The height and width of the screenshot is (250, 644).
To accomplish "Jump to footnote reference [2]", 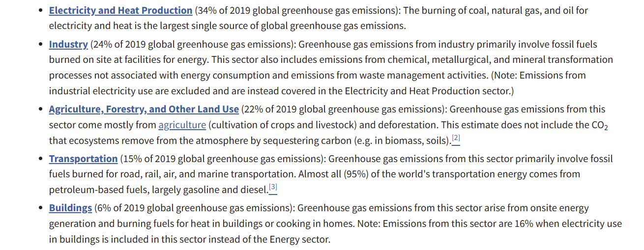I will tap(456, 139).
